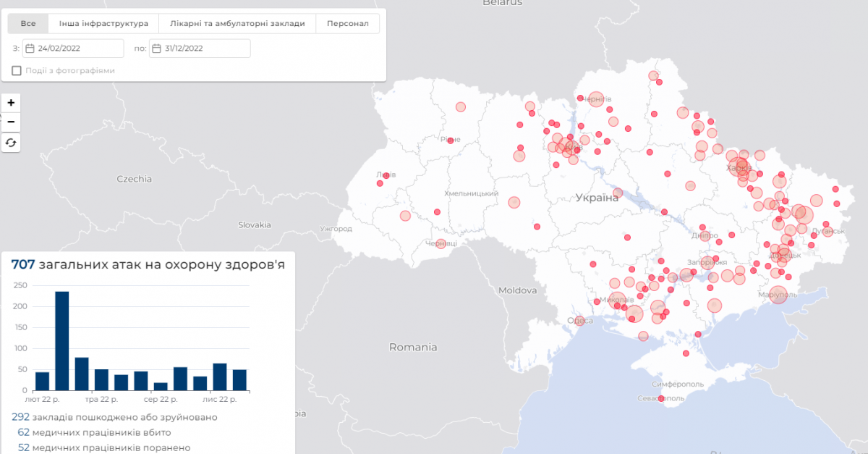The width and height of the screenshot is (868, 454).
Task: Click the large attack marker at Маріуполь
Action: pos(778,295)
